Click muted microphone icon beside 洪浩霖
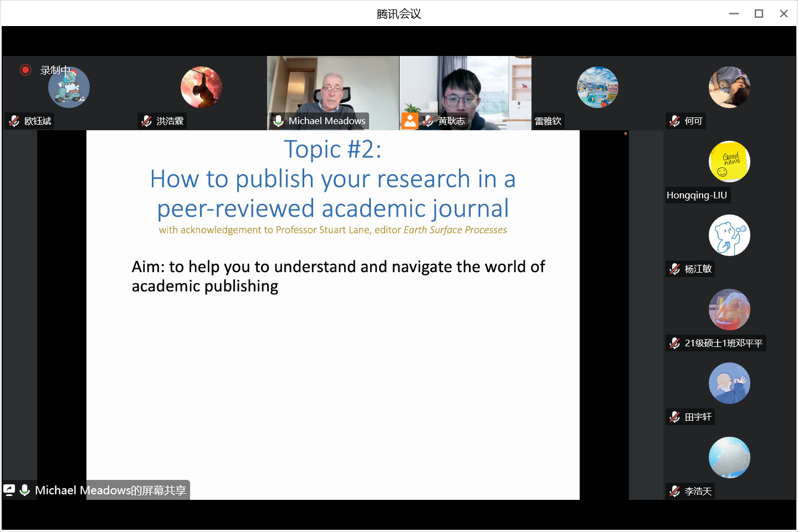 (x=147, y=121)
